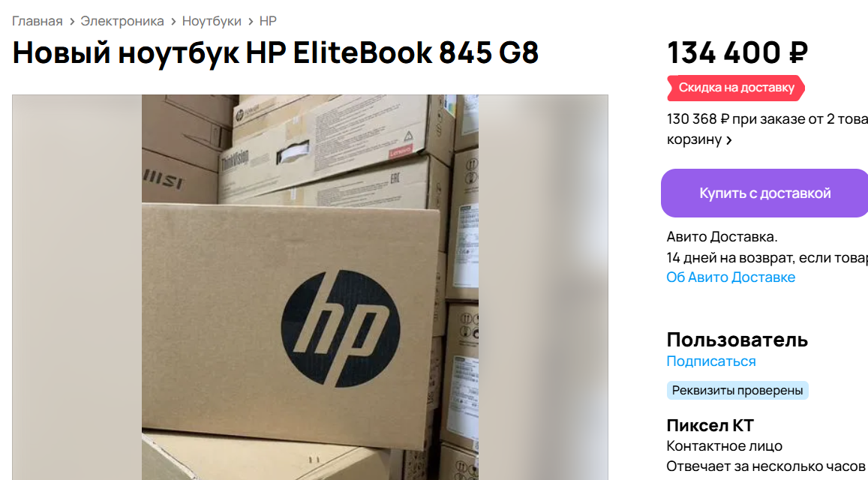This screenshot has height=480, width=868.
Task: Open Об Авито Доставке link
Action: click(x=731, y=277)
